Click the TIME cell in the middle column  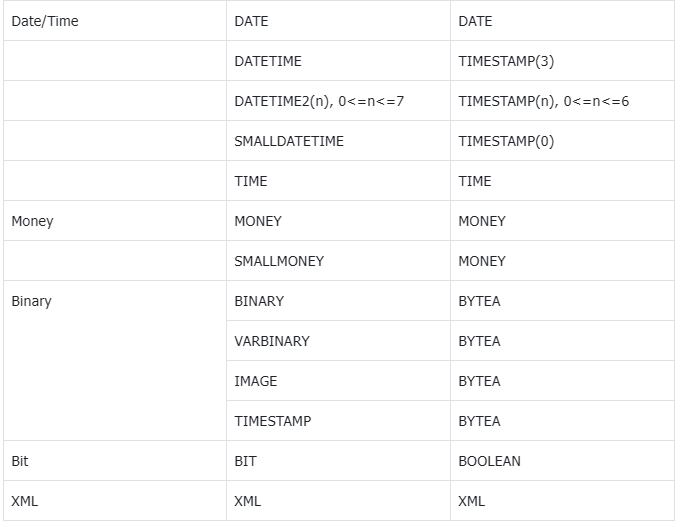[x=251, y=181]
